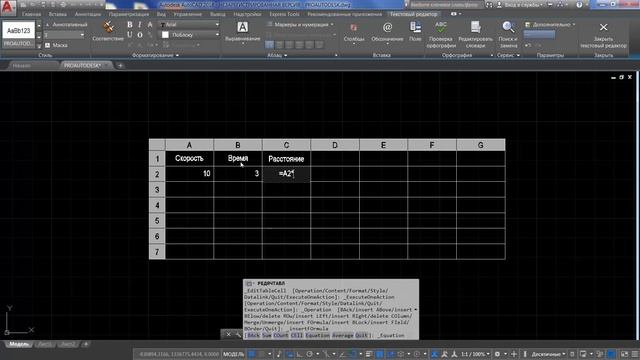
Task: Open the status bar customization menu icon
Action: (635, 354)
